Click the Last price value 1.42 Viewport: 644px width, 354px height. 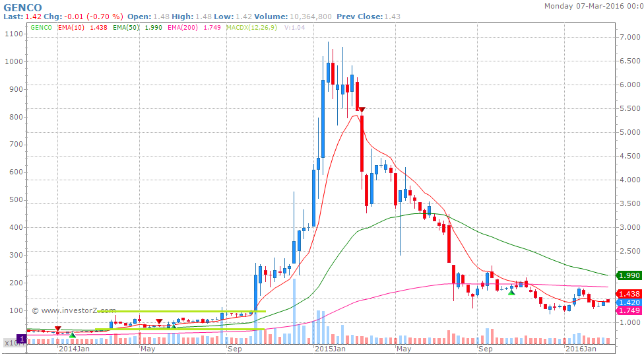tap(33, 17)
